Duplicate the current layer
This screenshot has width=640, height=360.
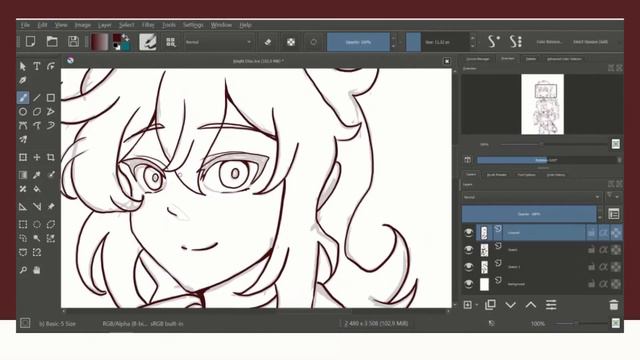[x=490, y=305]
